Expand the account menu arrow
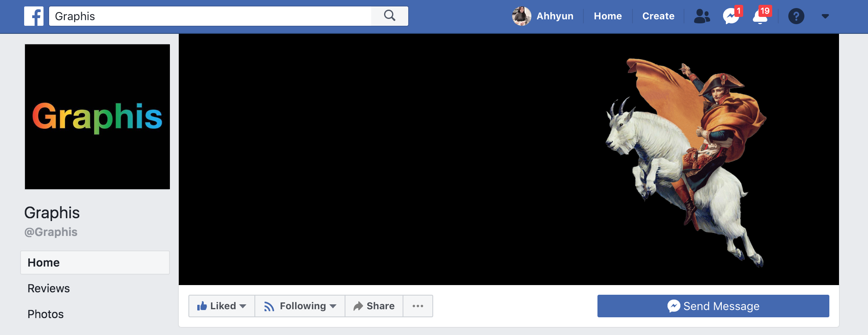 (x=825, y=16)
